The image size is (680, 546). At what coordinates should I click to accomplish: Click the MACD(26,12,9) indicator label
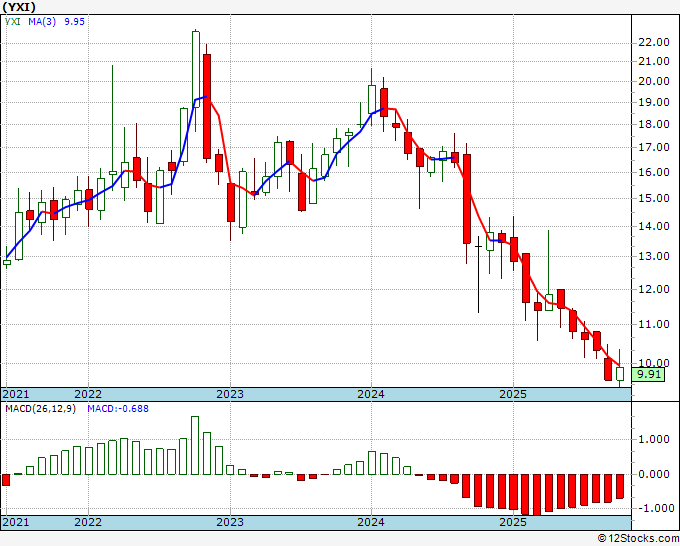pos(41,409)
